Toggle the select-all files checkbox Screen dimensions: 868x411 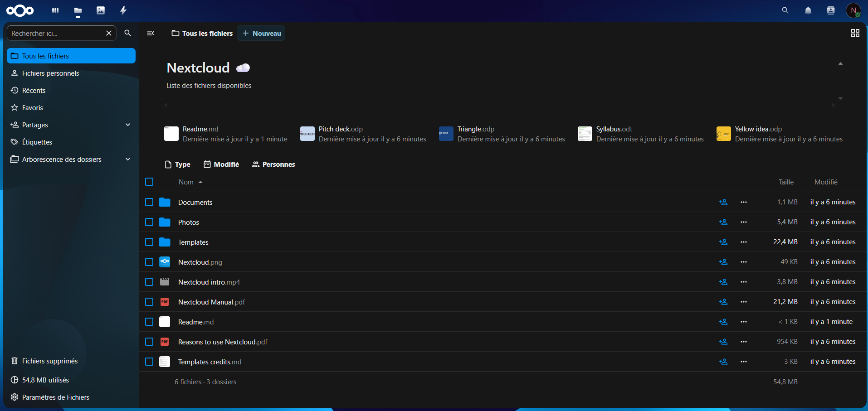coord(149,182)
